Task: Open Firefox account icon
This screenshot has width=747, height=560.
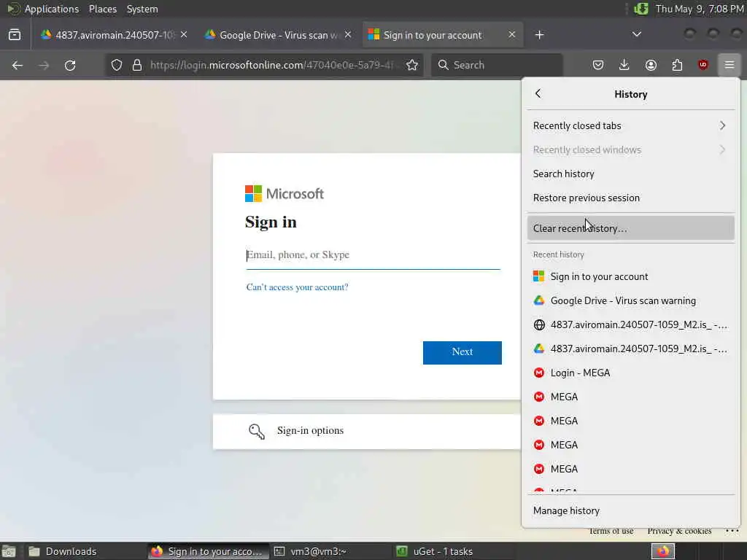Action: 651,65
